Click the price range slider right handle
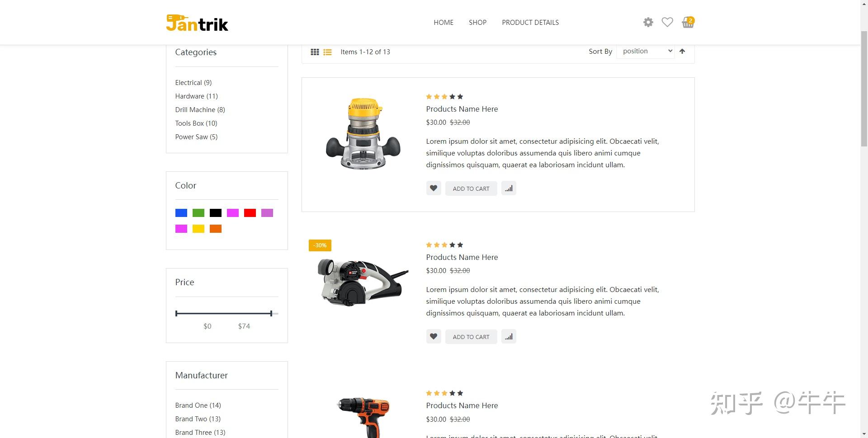This screenshot has height=438, width=868. pos(271,313)
